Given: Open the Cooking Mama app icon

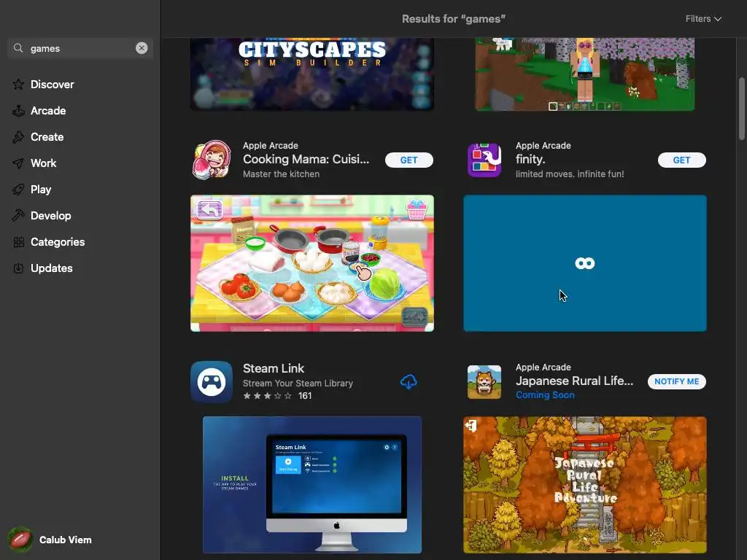Looking at the screenshot, I should point(212,160).
